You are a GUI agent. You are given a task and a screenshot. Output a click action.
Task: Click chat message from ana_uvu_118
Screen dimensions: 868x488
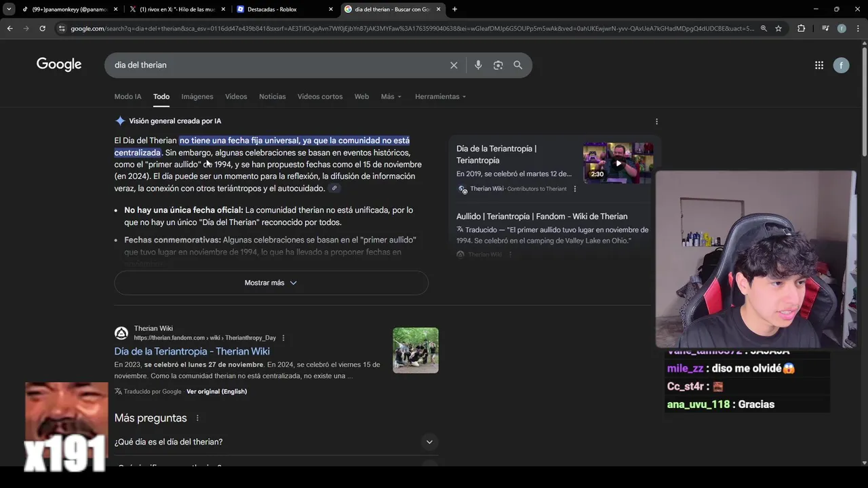pyautogui.click(x=720, y=405)
